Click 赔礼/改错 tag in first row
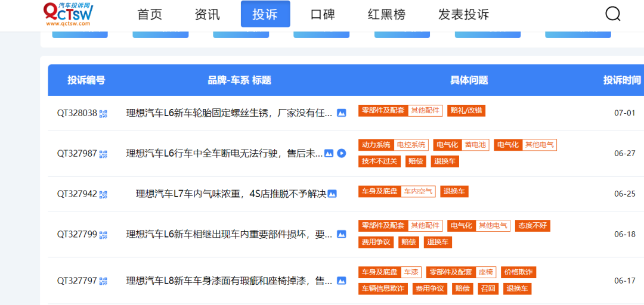Screen dimensions: 644x305 [x=466, y=110]
